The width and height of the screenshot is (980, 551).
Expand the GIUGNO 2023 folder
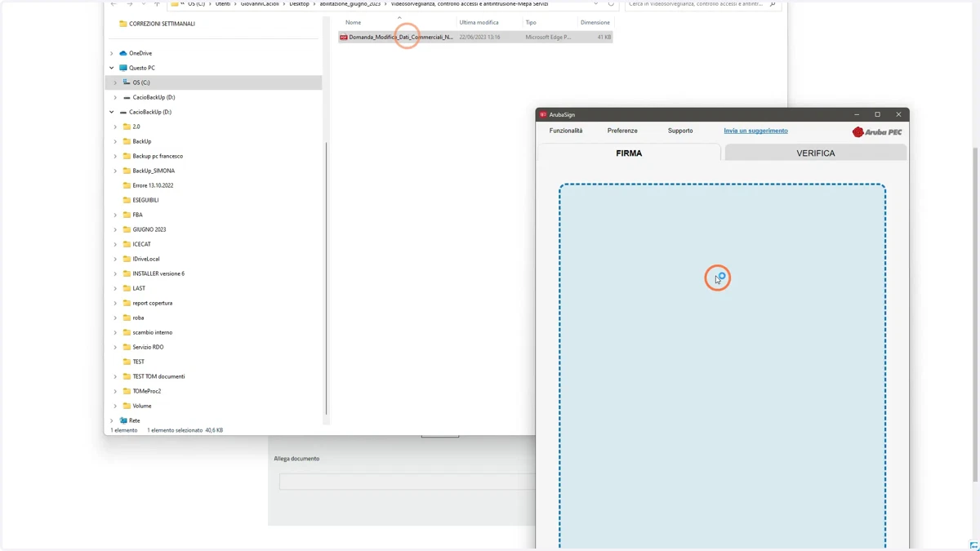[x=115, y=229]
